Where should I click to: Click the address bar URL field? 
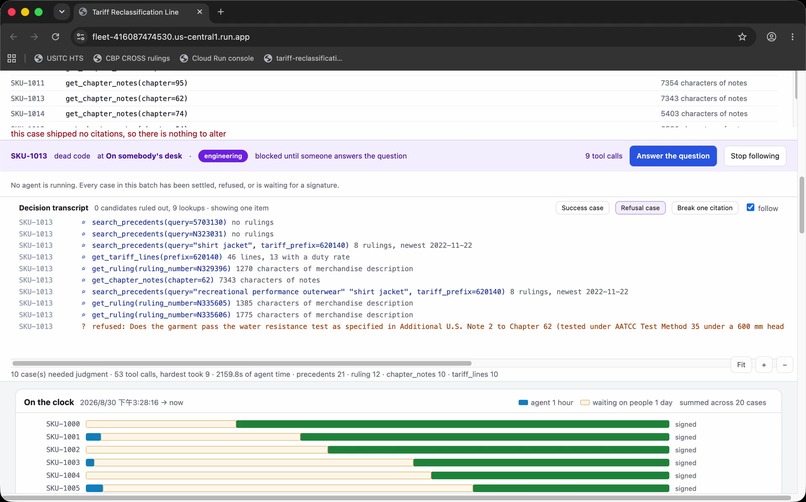pyautogui.click(x=411, y=37)
